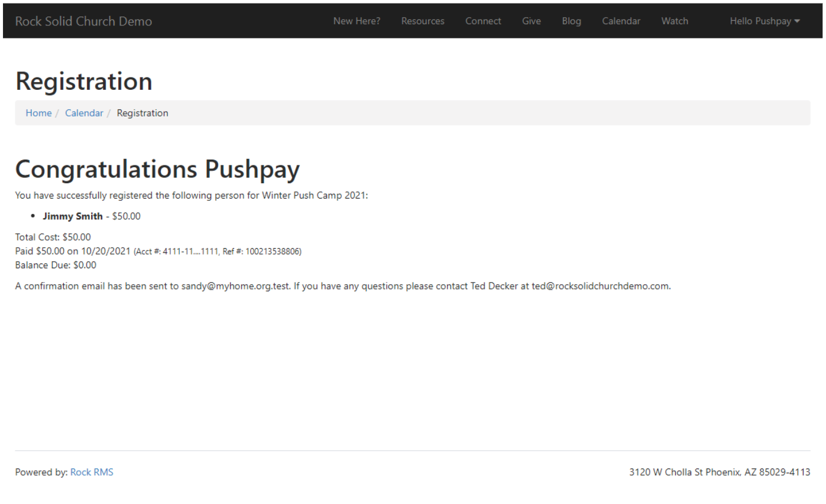The height and width of the screenshot is (504, 826).
Task: Click the Phoenix church address in the footer
Action: coord(719,472)
